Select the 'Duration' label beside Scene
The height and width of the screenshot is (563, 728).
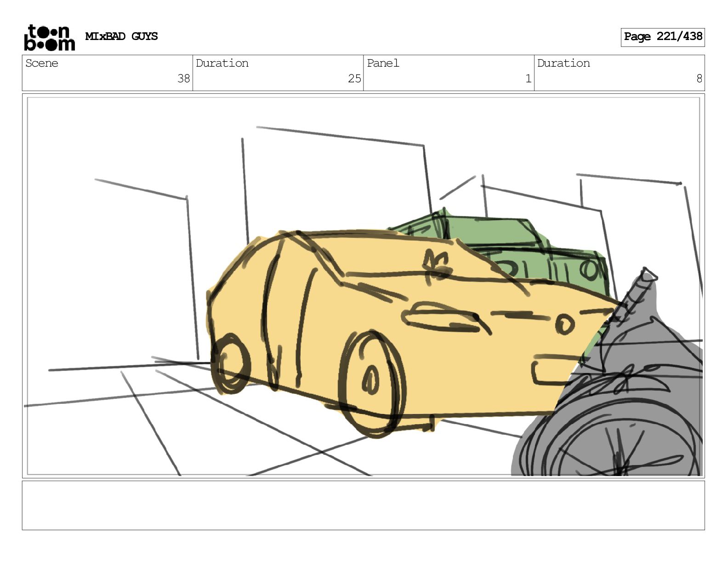[222, 63]
